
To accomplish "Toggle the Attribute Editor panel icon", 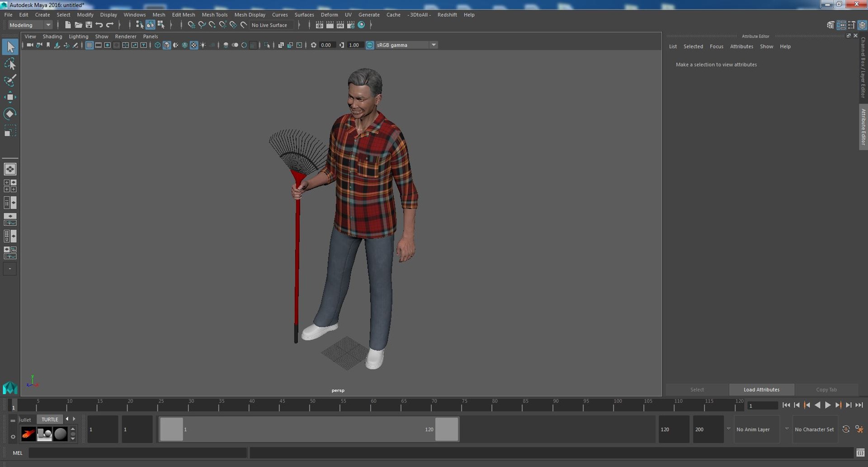I will [841, 25].
